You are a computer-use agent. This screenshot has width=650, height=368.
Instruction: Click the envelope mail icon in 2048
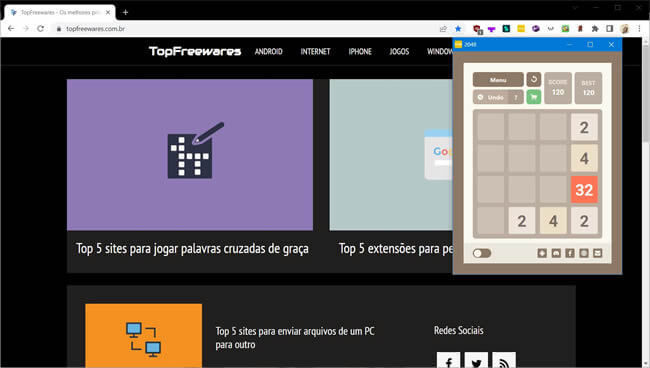point(597,253)
